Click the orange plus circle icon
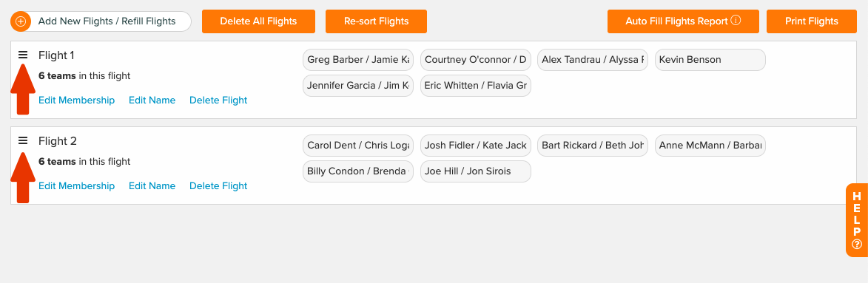868x283 pixels. tap(21, 21)
